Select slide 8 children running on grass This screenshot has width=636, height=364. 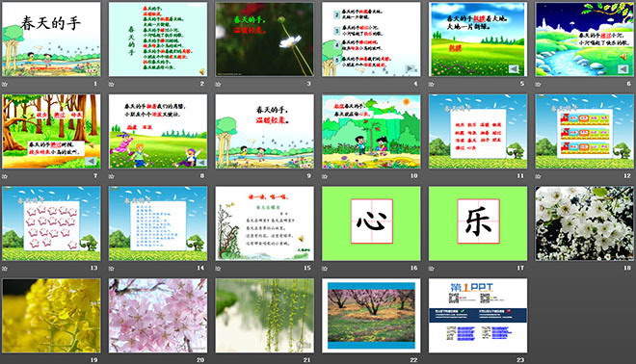(x=158, y=131)
